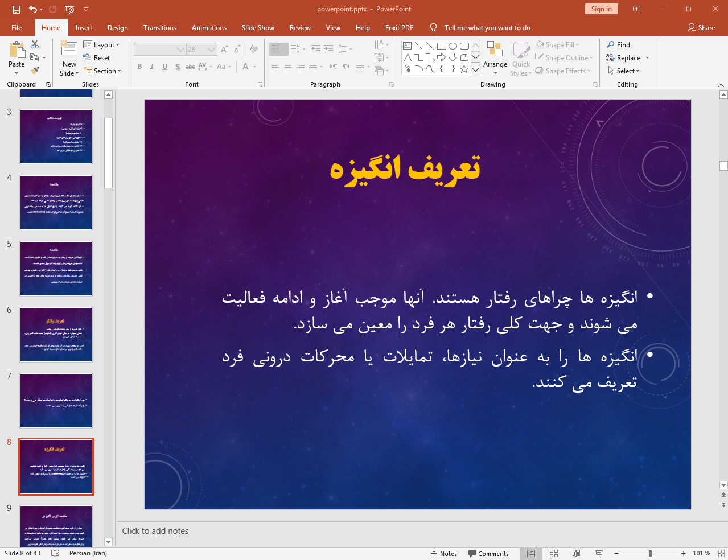728x560 pixels.
Task: Decrease font size with the smaller A icon
Action: pos(237,50)
